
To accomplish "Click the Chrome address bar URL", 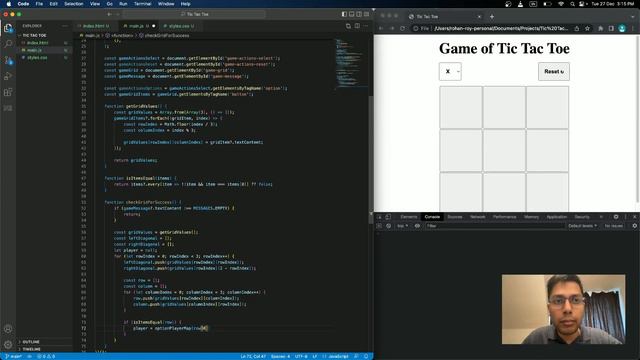I will pos(501,29).
